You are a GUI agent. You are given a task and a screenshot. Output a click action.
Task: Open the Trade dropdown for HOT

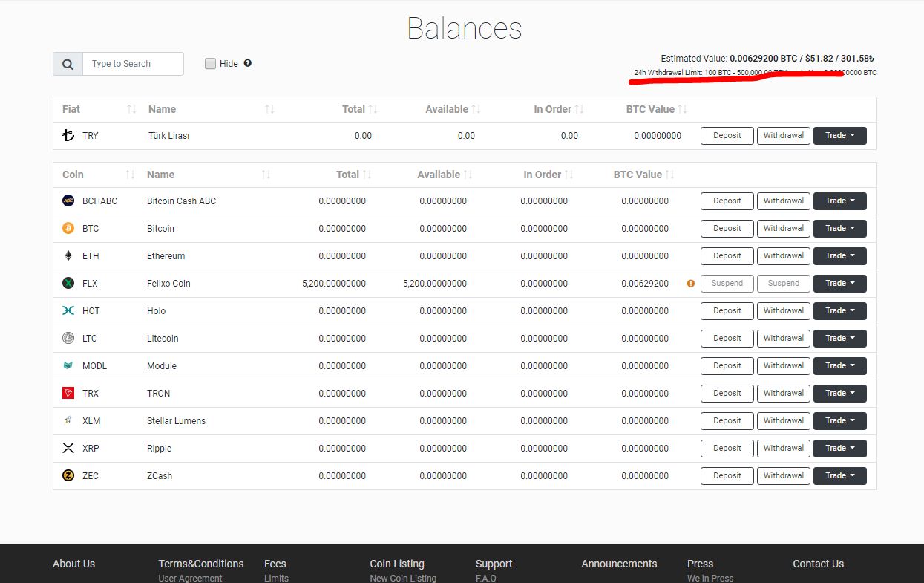tap(840, 311)
